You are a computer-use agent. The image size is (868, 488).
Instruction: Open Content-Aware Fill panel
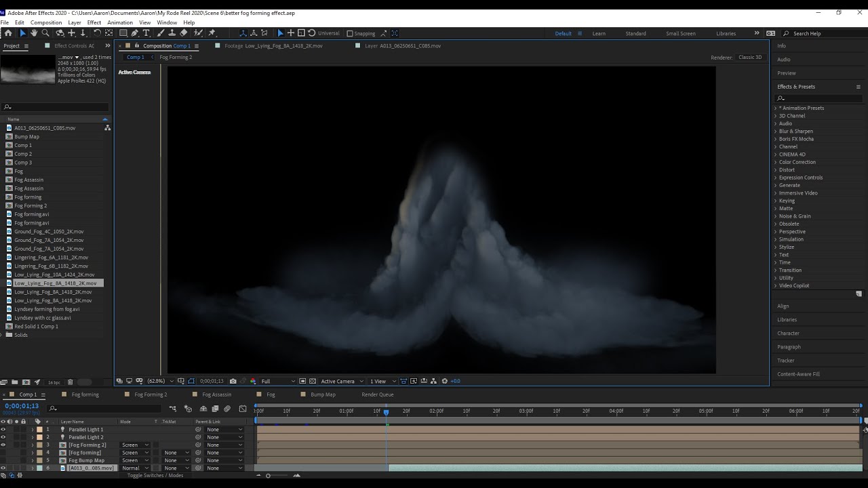point(798,374)
